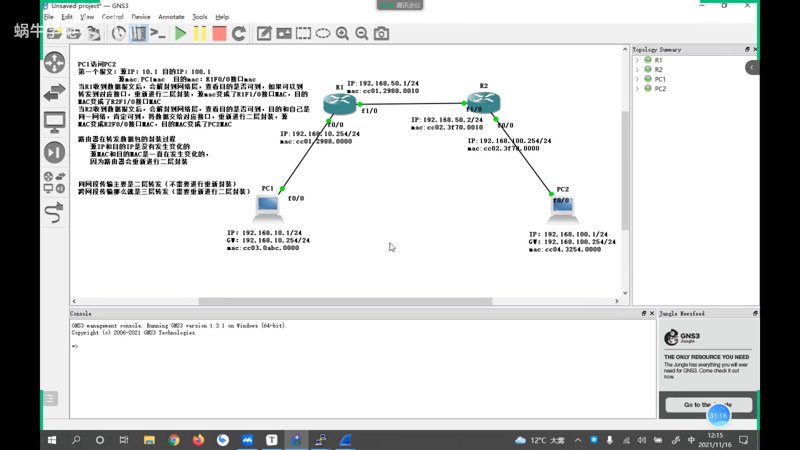
Task: Select the Add a note tool
Action: 264,34
